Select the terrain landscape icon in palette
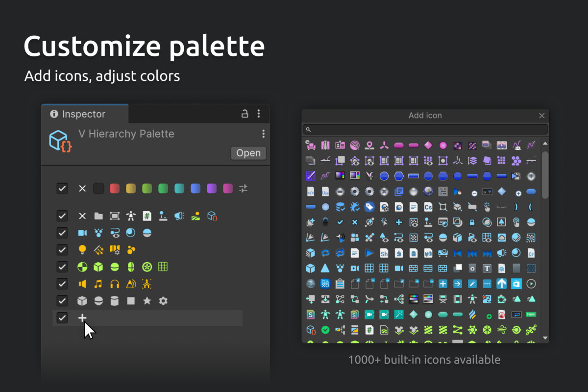 click(196, 216)
